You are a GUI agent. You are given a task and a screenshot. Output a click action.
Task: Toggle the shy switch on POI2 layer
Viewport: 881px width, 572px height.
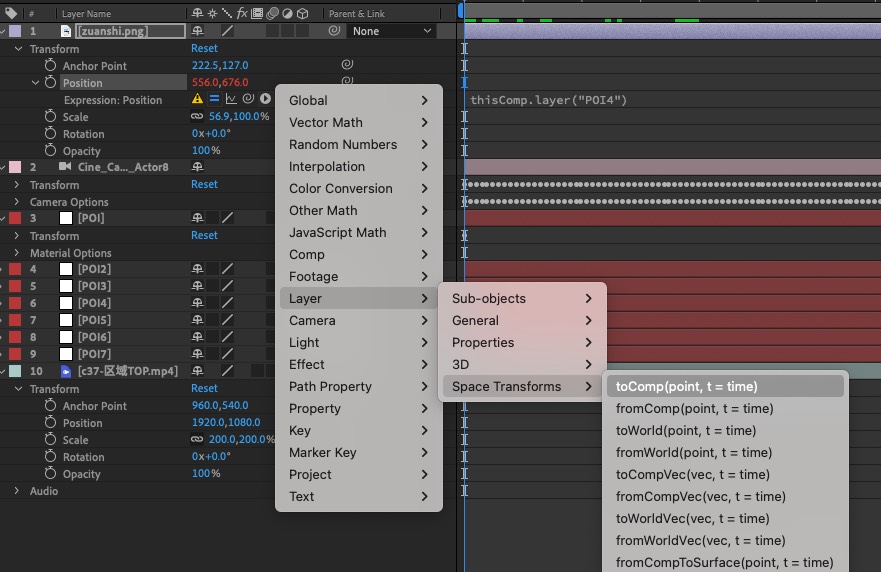point(198,269)
